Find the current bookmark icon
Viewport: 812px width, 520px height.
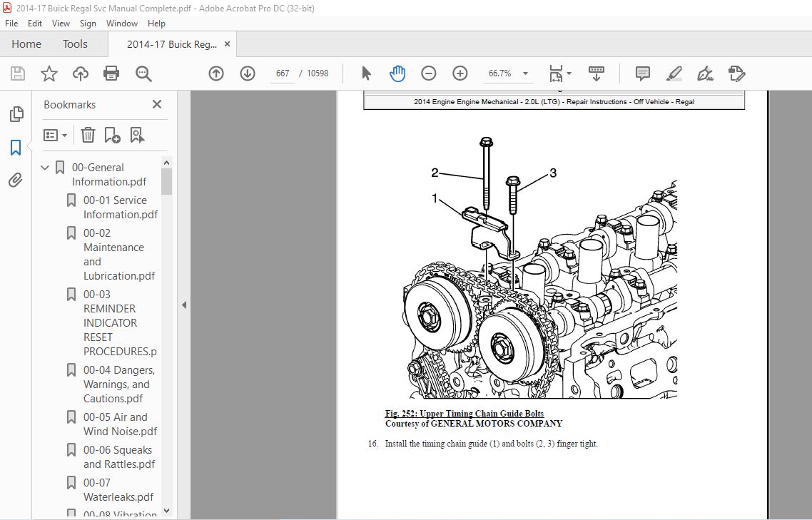pyautogui.click(x=137, y=136)
